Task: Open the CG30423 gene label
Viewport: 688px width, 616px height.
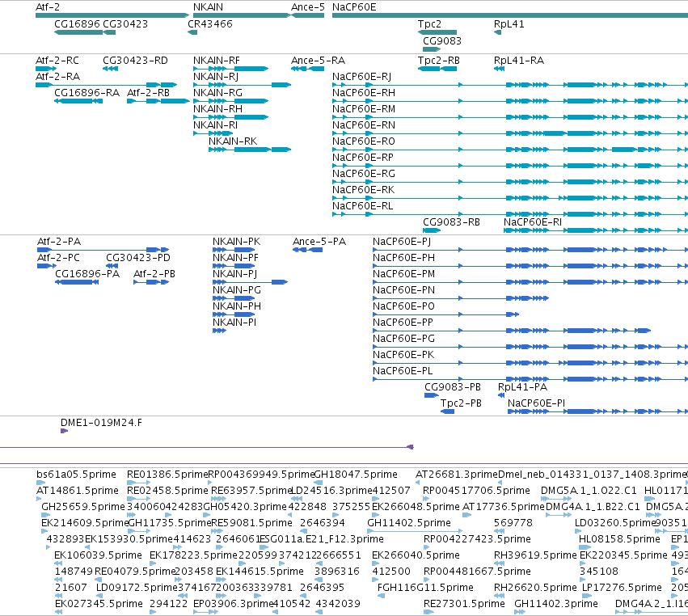Action: point(125,24)
